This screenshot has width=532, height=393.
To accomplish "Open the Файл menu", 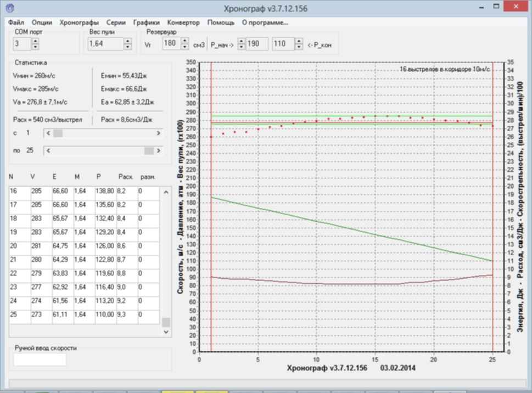I will pos(16,23).
